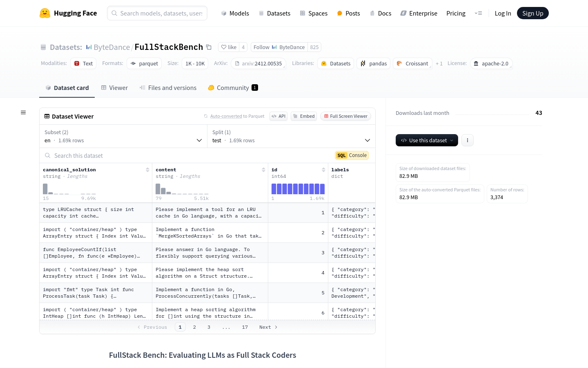
Task: Open Enterprise in the top navigation
Action: (x=419, y=13)
